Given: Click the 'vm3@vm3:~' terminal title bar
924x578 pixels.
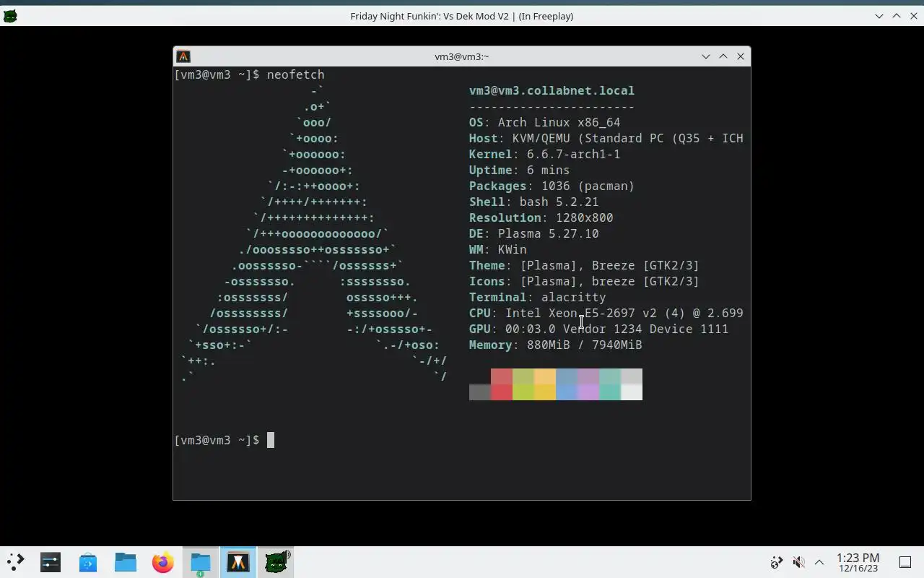Looking at the screenshot, I should tap(462, 56).
